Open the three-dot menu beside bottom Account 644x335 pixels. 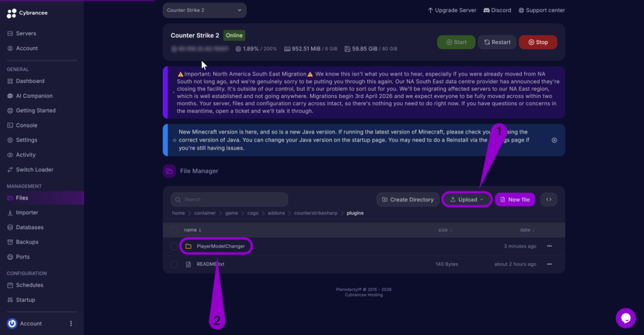70,324
